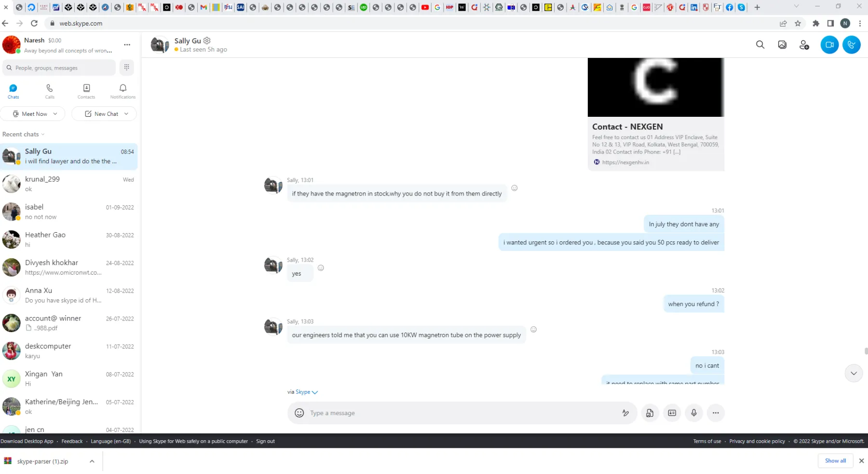Bookmark this page with the star icon
Screen dimensions: 868x474
798,23
